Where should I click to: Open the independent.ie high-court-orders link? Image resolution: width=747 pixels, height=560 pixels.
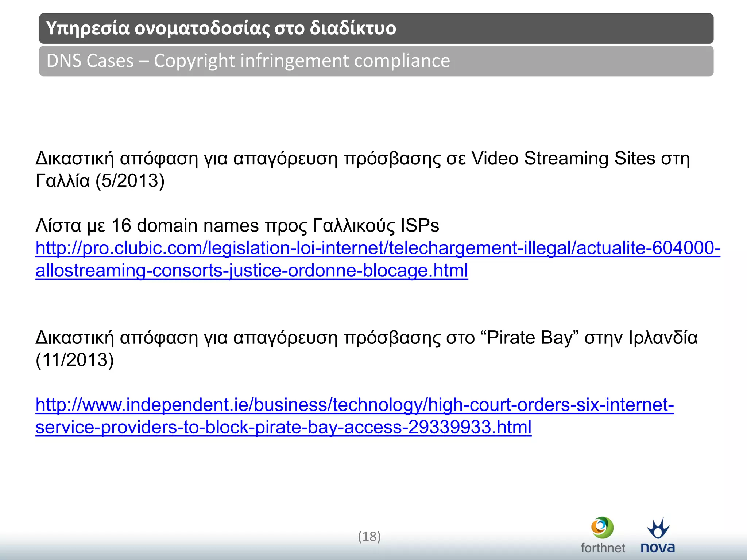pyautogui.click(x=355, y=416)
